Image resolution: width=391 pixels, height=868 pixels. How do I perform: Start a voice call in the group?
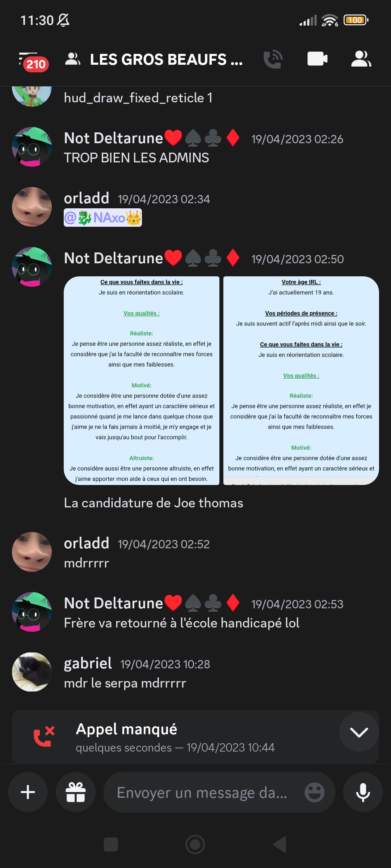[273, 59]
